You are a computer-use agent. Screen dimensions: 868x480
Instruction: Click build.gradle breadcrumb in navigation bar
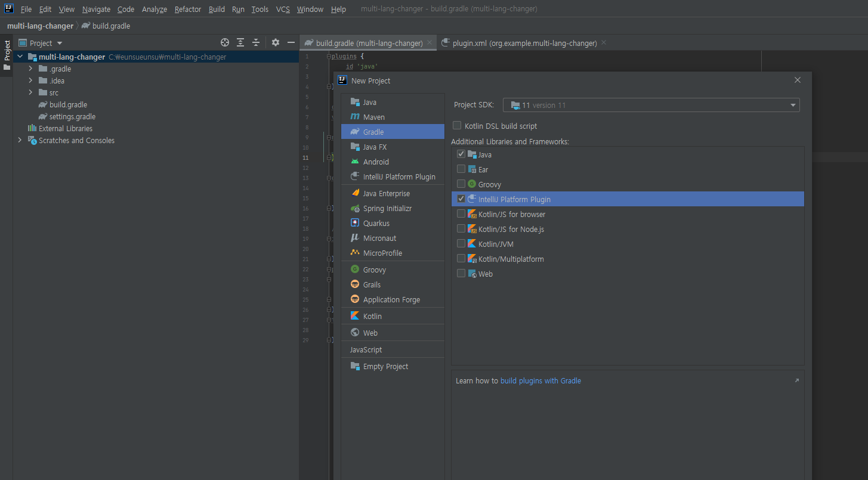click(106, 26)
